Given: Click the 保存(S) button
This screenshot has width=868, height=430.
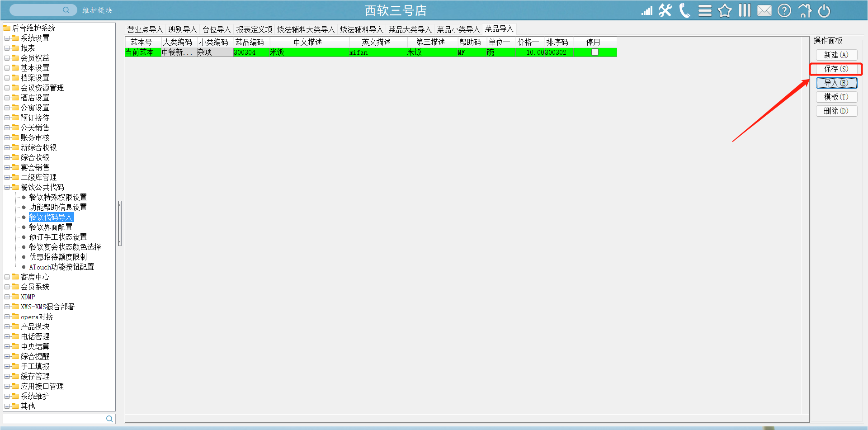Looking at the screenshot, I should tap(836, 69).
